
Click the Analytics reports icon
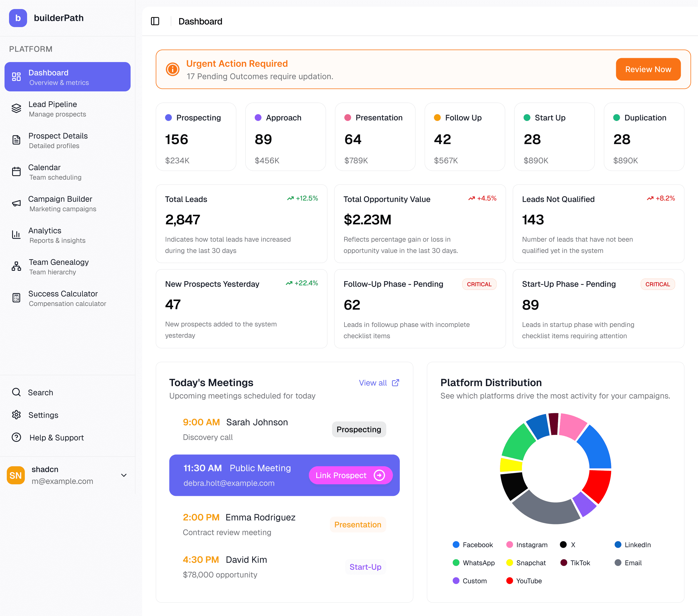16,235
